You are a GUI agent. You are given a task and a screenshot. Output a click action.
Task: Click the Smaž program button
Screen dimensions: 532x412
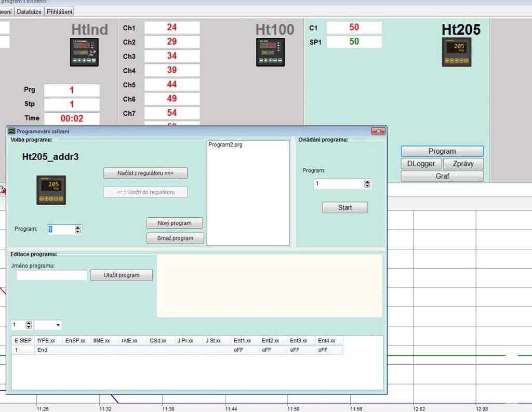tap(175, 238)
